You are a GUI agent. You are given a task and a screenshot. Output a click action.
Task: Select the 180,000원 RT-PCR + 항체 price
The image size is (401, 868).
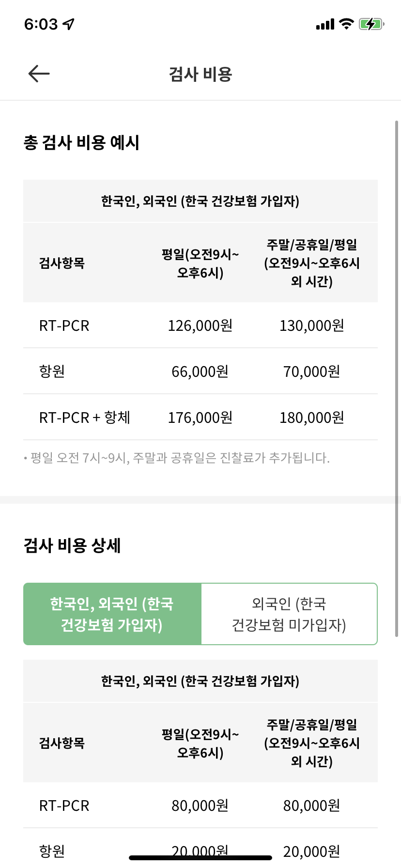[x=311, y=418]
